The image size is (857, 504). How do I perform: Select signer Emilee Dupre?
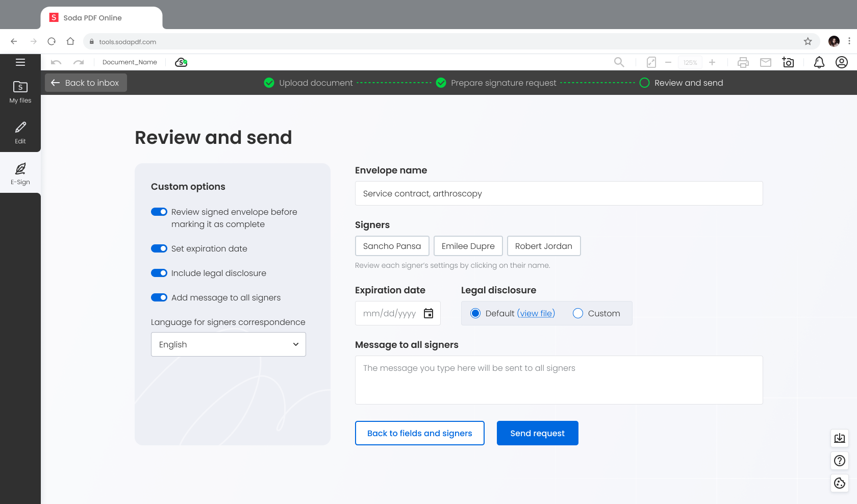coord(468,246)
